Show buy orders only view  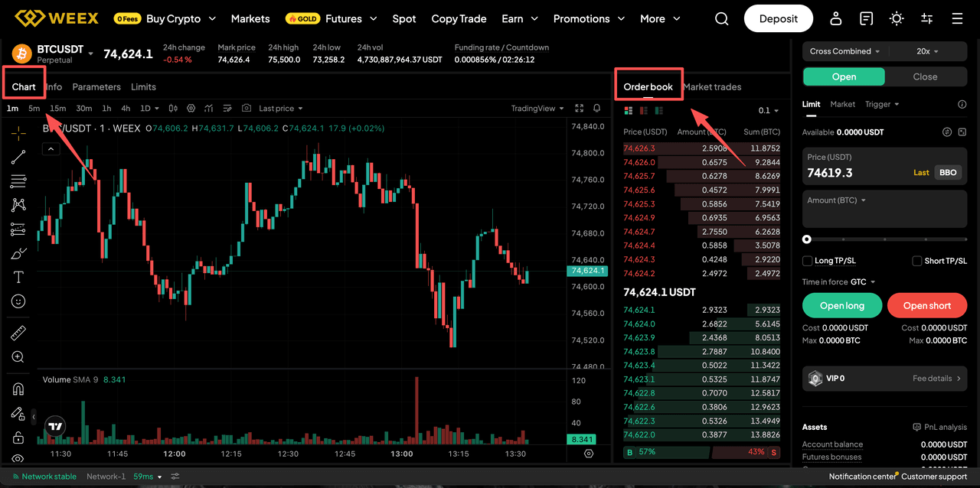tap(659, 111)
